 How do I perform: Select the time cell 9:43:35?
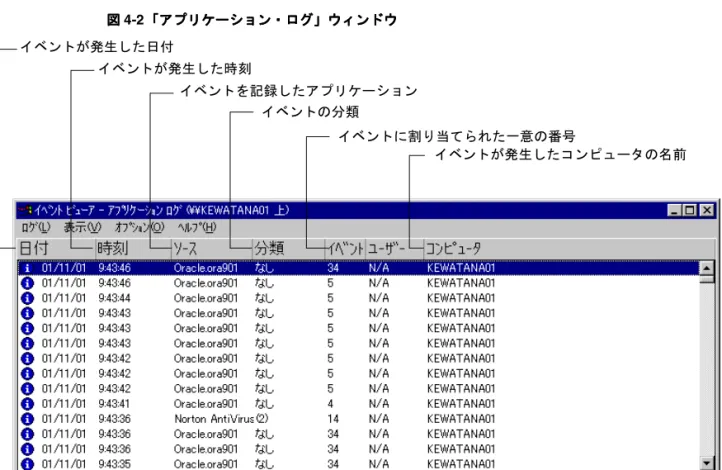114,464
